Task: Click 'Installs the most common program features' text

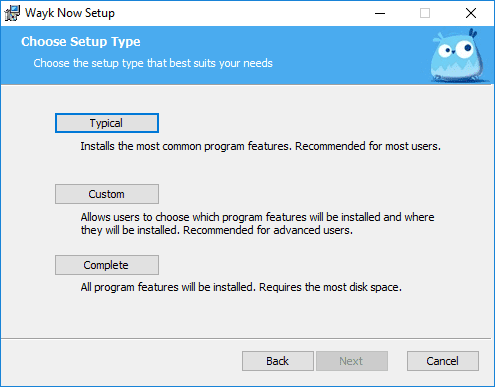Action: click(185, 146)
